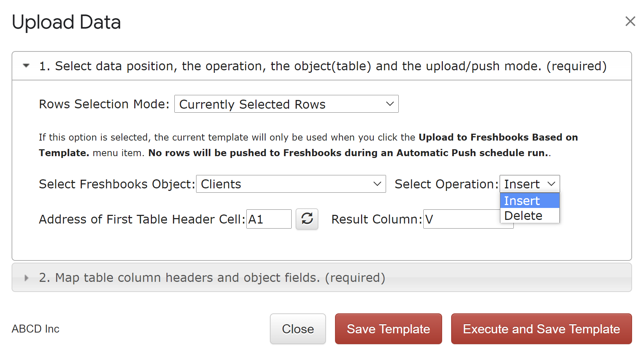Click Execute and Save Template button
This screenshot has width=644, height=363.
(541, 329)
